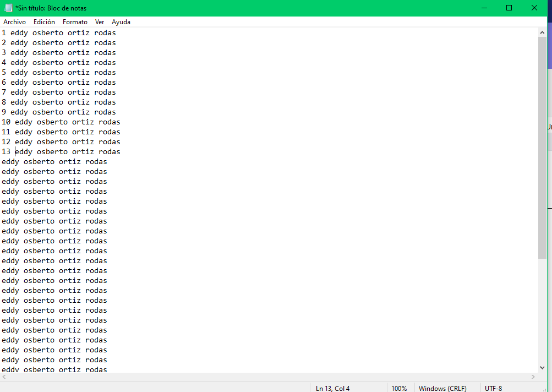Click line "1 eddy osberto ortiz rodas"
Image resolution: width=552 pixels, height=392 pixels.
[x=59, y=32]
